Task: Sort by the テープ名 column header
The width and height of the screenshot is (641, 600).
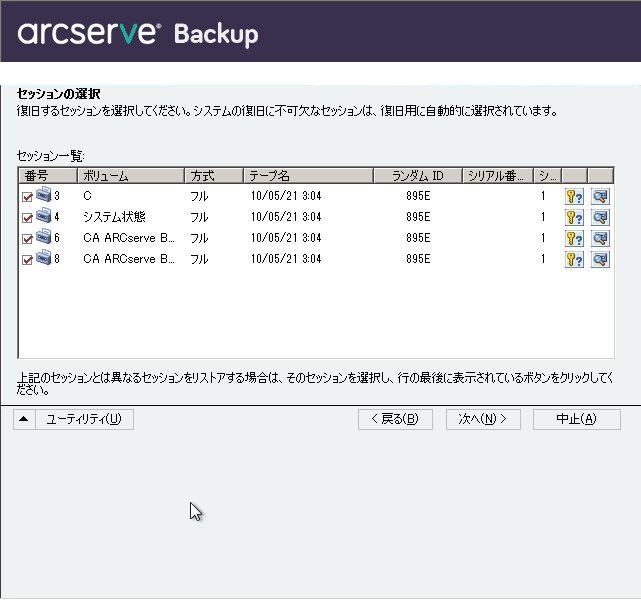Action: (x=309, y=176)
